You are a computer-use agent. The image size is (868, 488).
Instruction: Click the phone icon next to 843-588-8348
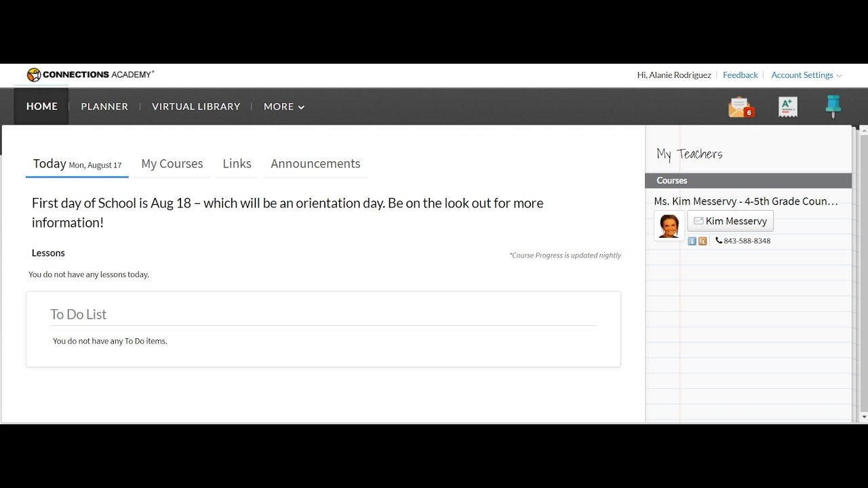tap(718, 241)
